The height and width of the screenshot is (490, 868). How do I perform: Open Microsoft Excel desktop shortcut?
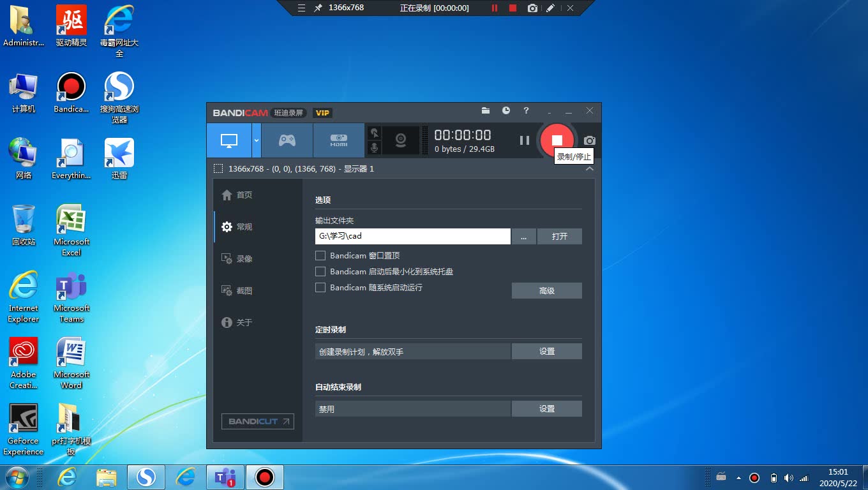(71, 230)
